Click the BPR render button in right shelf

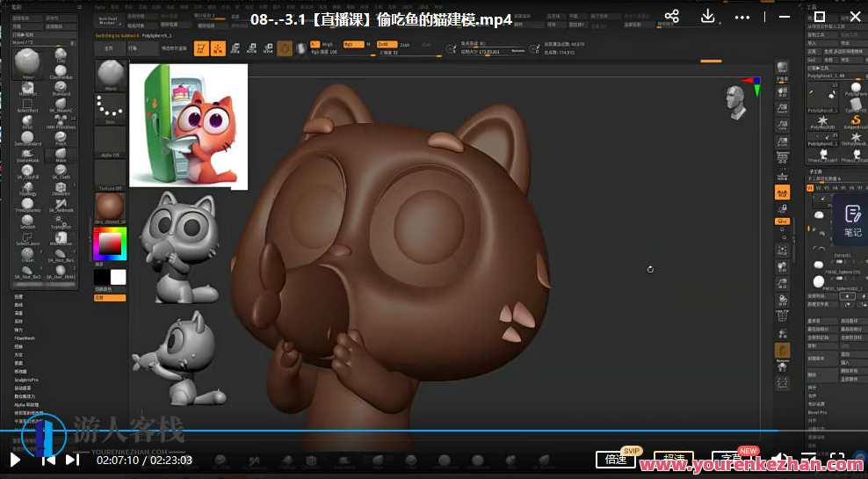click(782, 69)
